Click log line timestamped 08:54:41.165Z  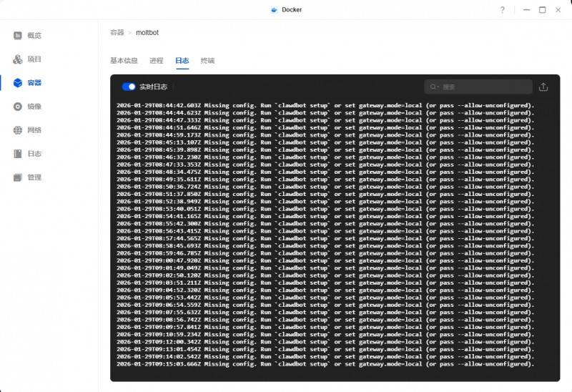[325, 217]
